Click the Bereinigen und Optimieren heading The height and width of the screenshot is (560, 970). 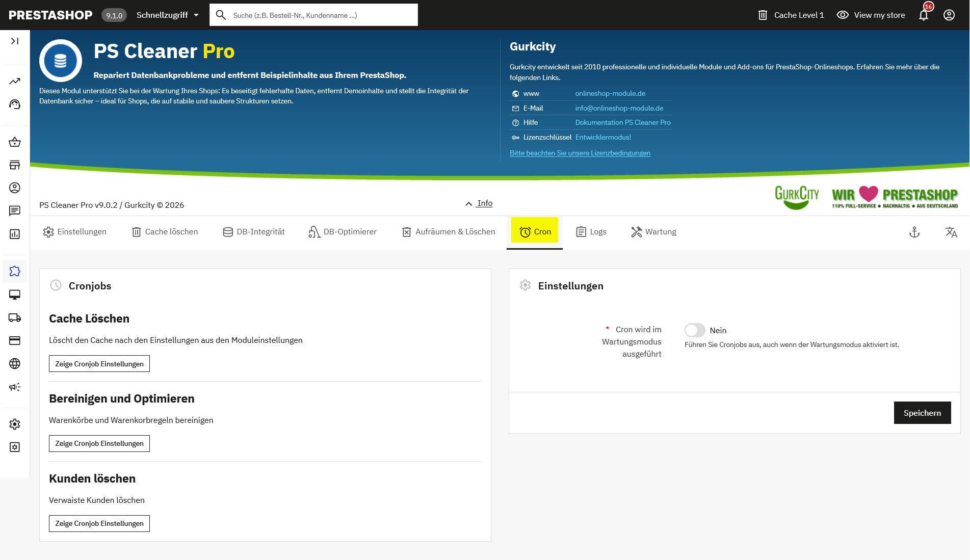122,398
